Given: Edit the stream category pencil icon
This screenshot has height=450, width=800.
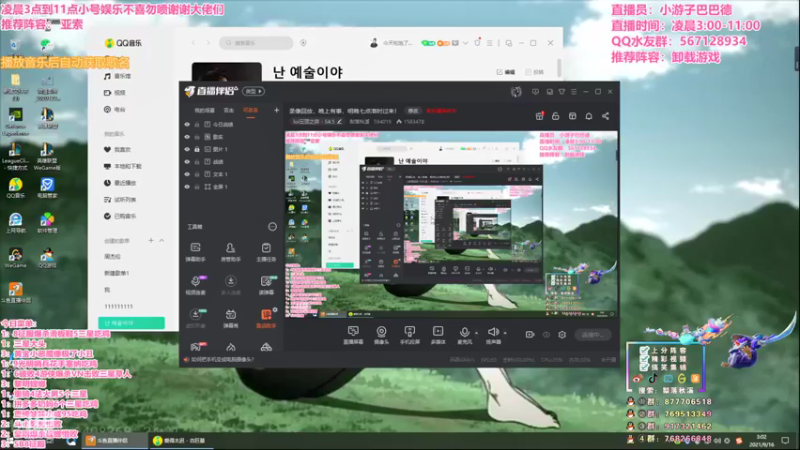Looking at the screenshot, I should coord(339,121).
